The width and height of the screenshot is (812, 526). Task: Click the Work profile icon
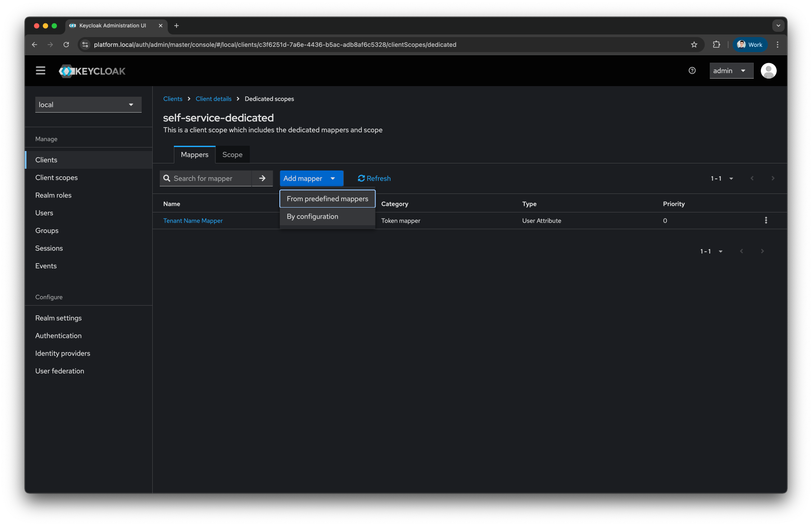(749, 44)
